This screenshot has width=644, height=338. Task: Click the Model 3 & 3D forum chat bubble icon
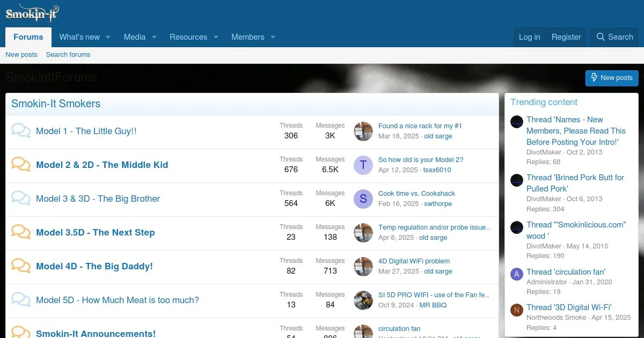click(21, 199)
